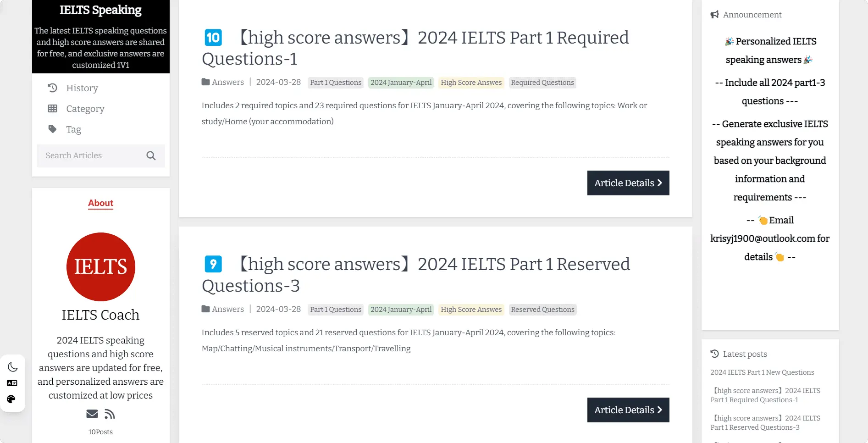
Task: Click Article Details for Reserved Questions-3
Action: (628, 410)
